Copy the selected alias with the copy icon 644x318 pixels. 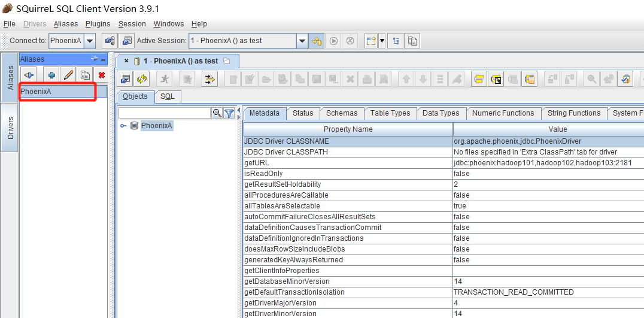(x=85, y=75)
